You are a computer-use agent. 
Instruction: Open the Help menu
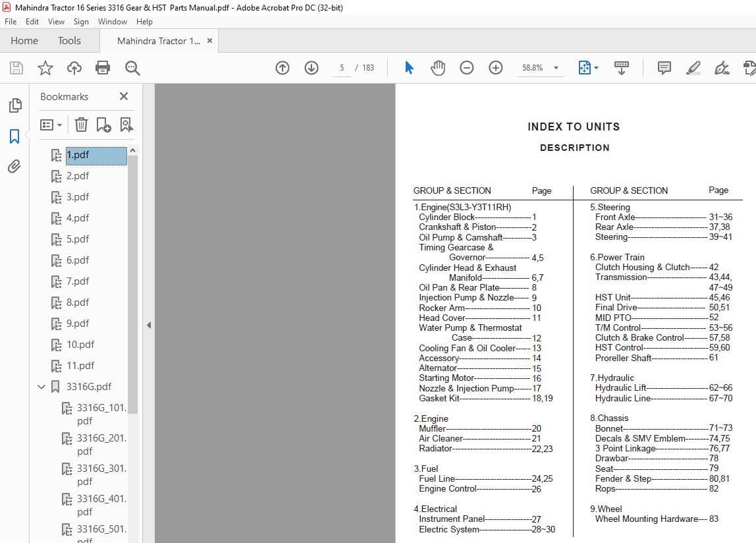click(x=144, y=22)
